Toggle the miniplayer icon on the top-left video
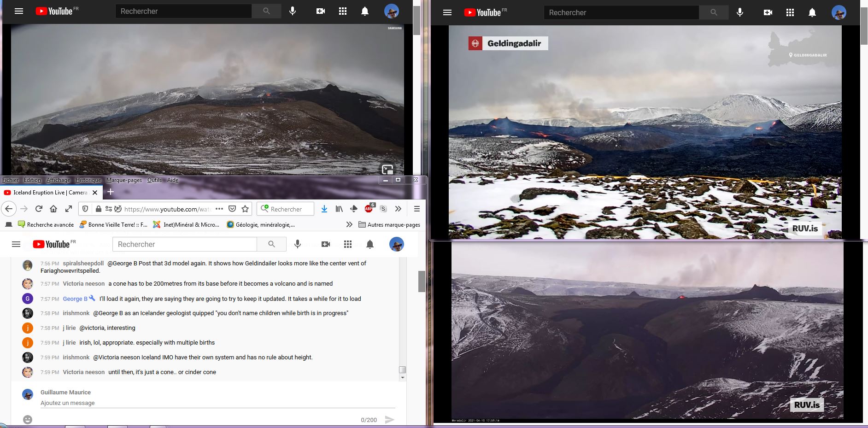 click(388, 169)
